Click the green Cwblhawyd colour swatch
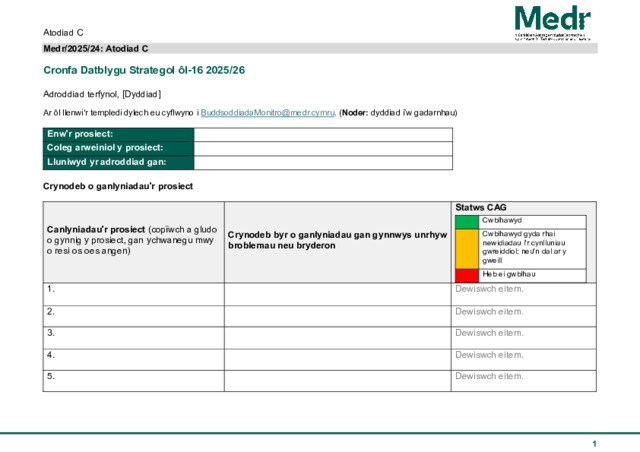Image resolution: width=640 pixels, height=452 pixels. point(467,221)
